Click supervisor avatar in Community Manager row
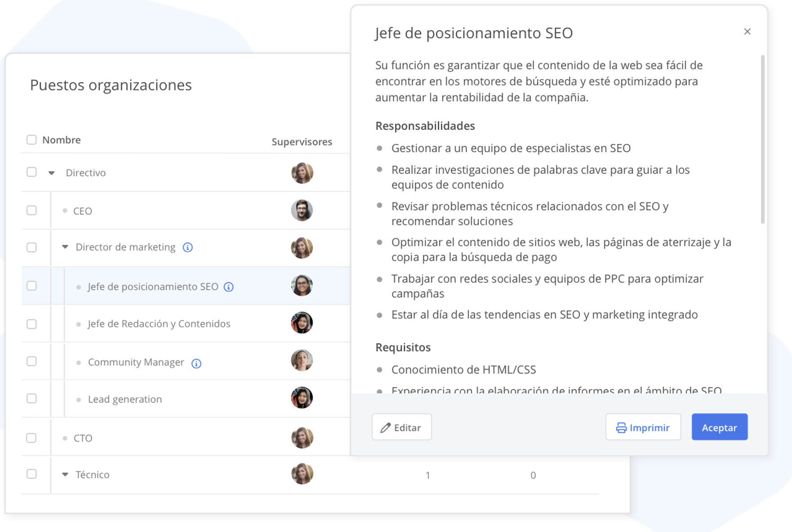The image size is (792, 532). tap(302, 360)
